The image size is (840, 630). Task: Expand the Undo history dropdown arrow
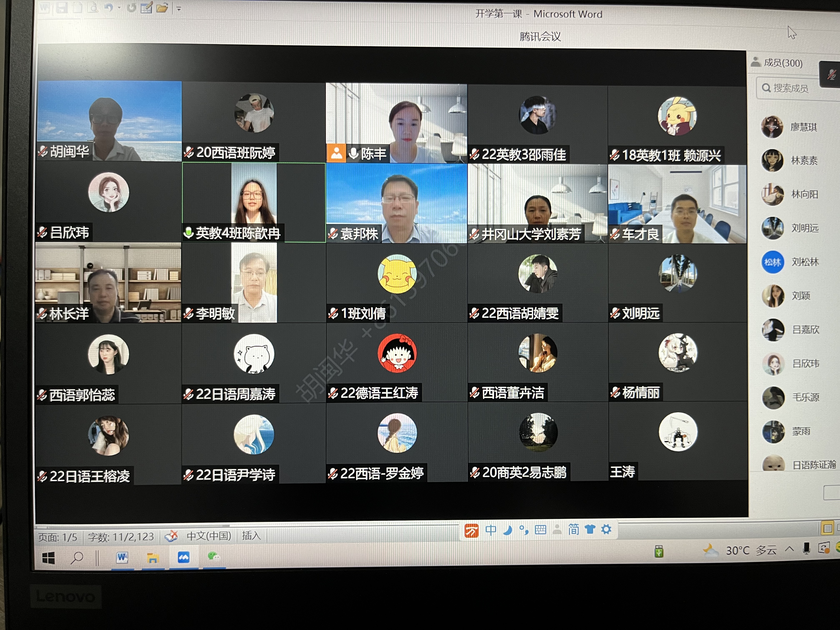tap(119, 7)
